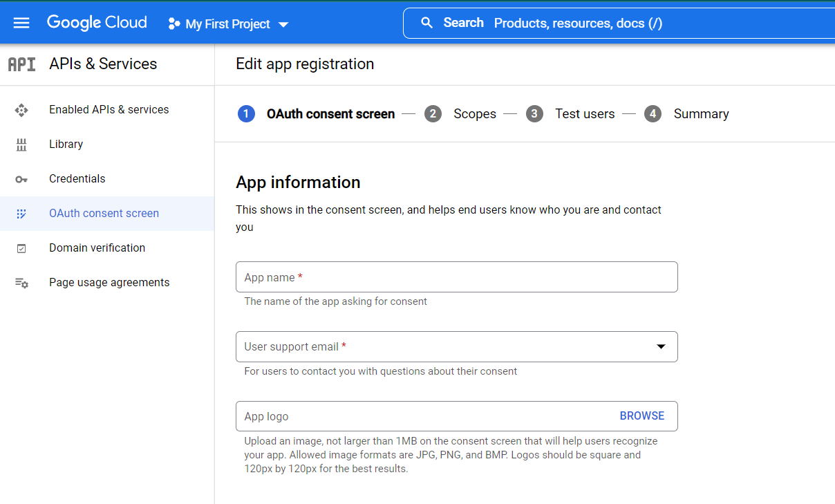Open the hamburger navigation menu
This screenshot has width=835, height=504.
point(21,24)
